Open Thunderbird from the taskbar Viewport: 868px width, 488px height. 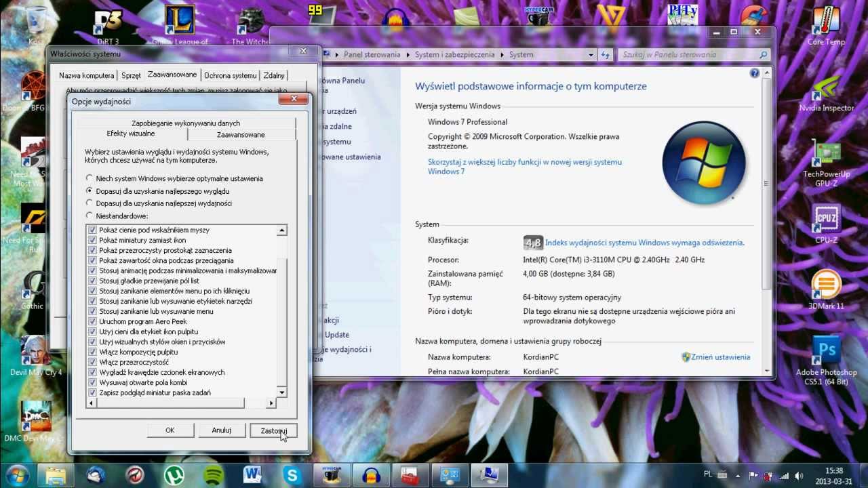pos(96,475)
